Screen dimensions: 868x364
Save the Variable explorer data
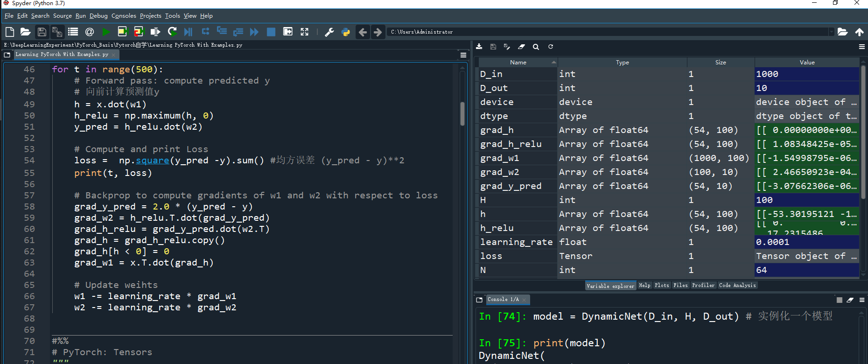pos(493,47)
